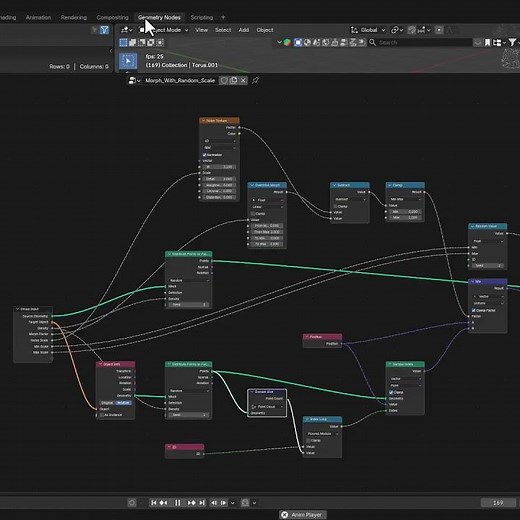Image resolution: width=520 pixels, height=520 pixels.
Task: Toggle spreadsheet selected-only filter icon
Action: [104, 30]
